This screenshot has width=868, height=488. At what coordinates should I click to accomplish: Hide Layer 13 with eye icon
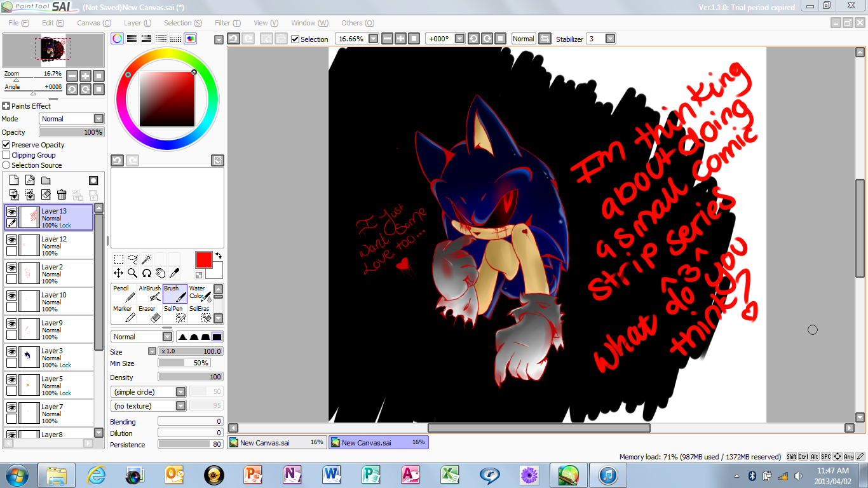click(11, 212)
